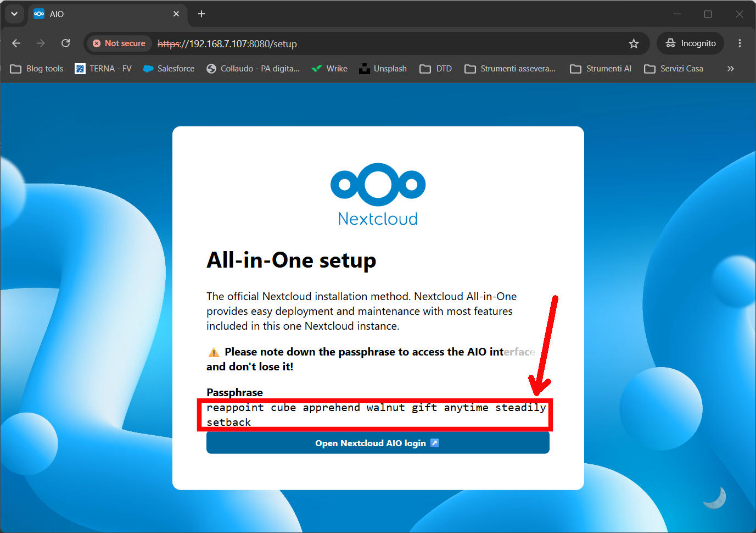Screen dimensions: 756x533
Task: Click the Salesforce cloud icon
Action: pos(148,69)
